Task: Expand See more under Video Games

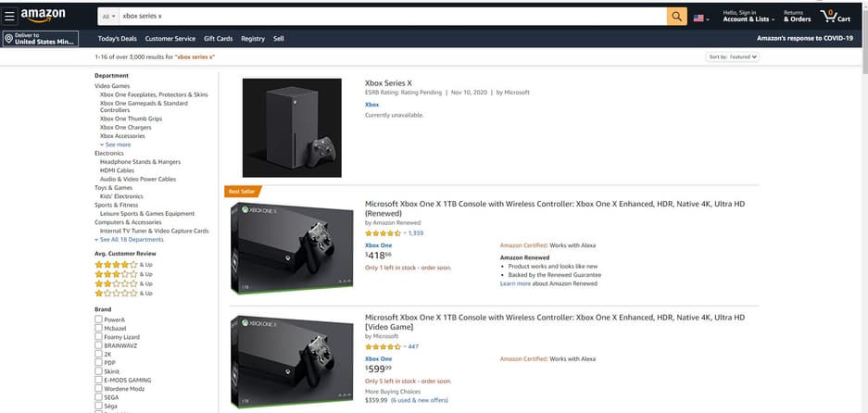Action: click(117, 144)
